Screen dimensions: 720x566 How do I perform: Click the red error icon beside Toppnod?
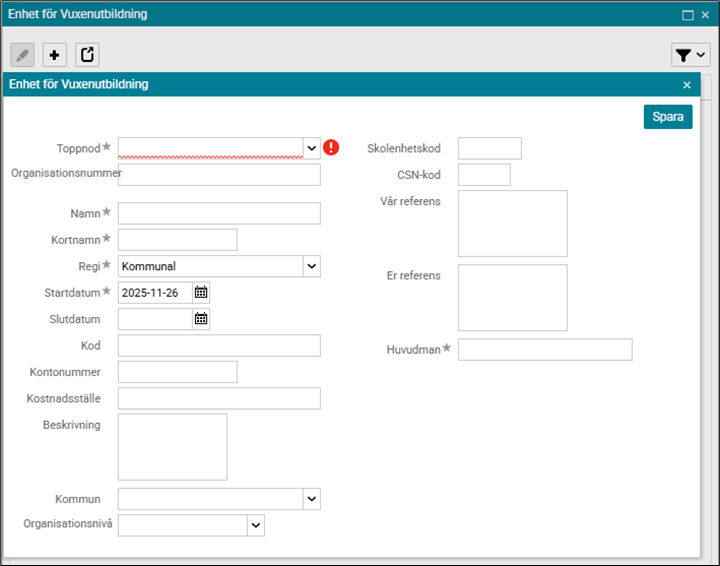click(332, 148)
